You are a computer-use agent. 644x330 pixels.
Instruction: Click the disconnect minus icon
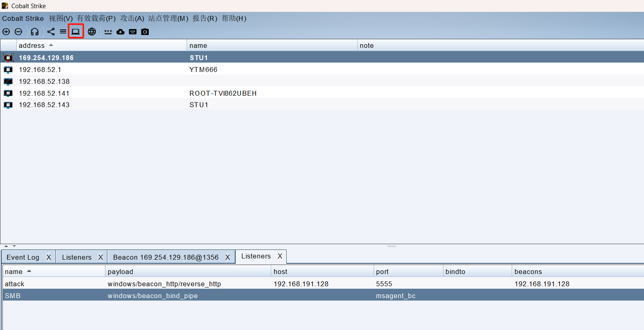pyautogui.click(x=18, y=31)
